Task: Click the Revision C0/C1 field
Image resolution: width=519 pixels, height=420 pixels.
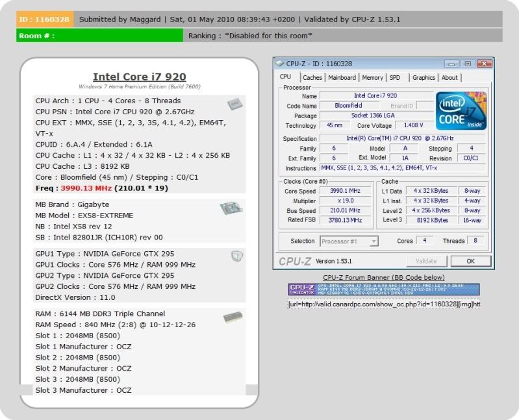Action: tap(472, 158)
